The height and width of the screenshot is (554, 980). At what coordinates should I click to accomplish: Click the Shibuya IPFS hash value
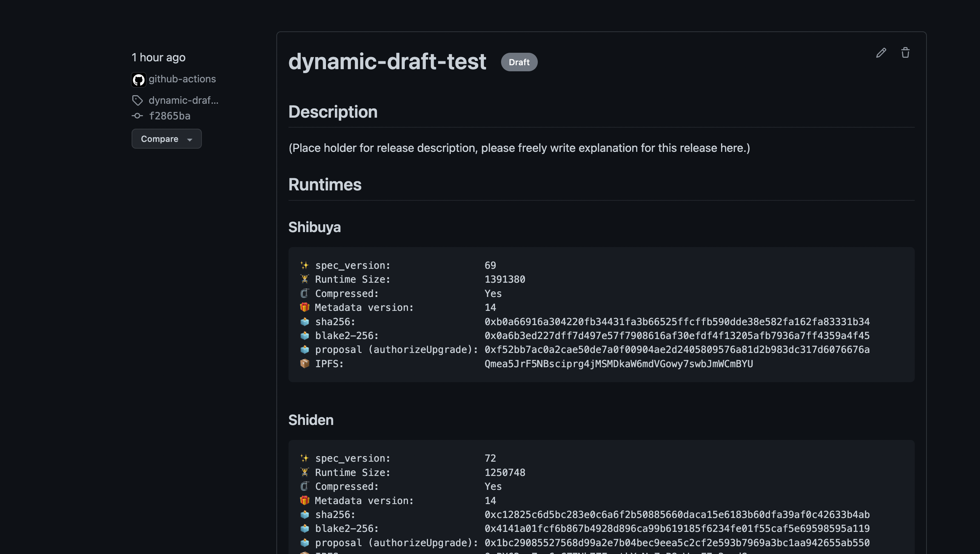tap(618, 364)
